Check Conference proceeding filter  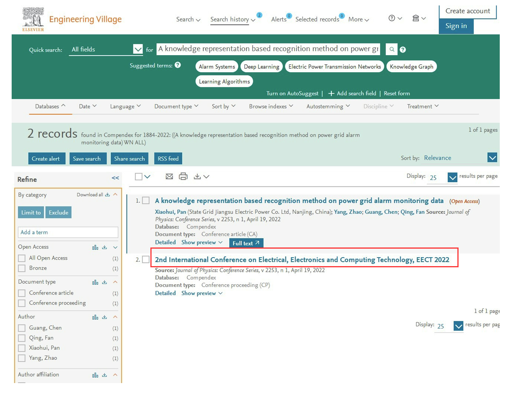pos(22,303)
